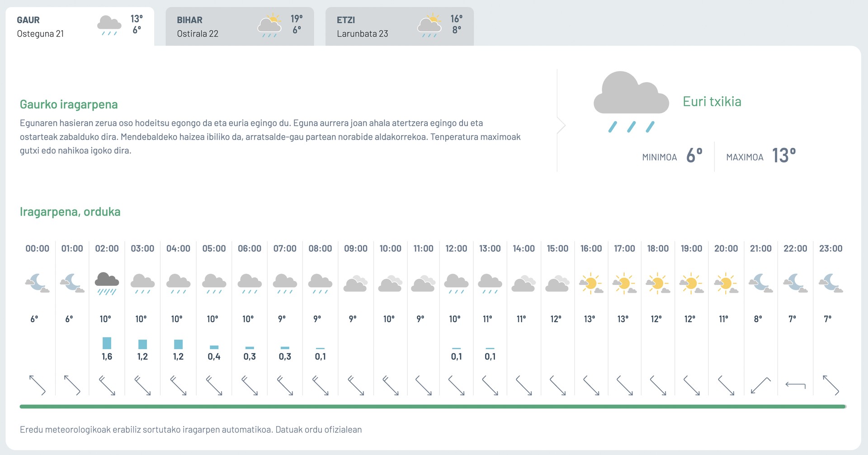Click the 8° temperature at 21:00
The width and height of the screenshot is (868, 455).
pos(758,319)
